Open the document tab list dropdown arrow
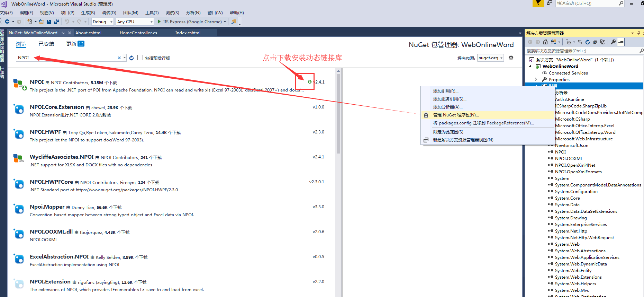This screenshot has height=297, width=644. tap(520, 33)
